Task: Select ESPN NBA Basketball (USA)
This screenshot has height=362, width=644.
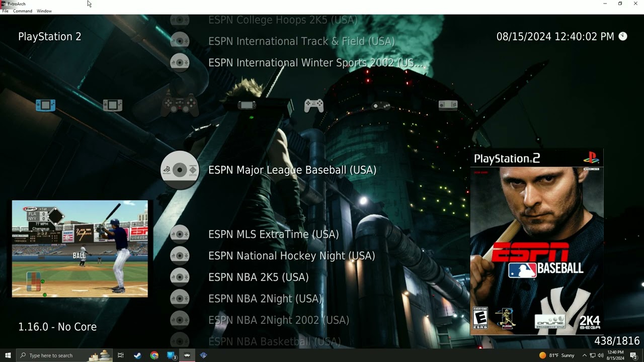Action: click(275, 341)
